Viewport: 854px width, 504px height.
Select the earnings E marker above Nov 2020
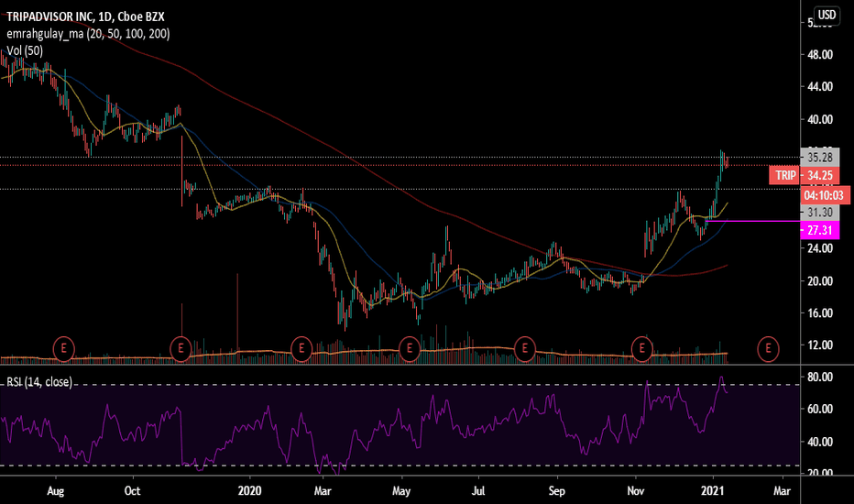click(x=641, y=348)
